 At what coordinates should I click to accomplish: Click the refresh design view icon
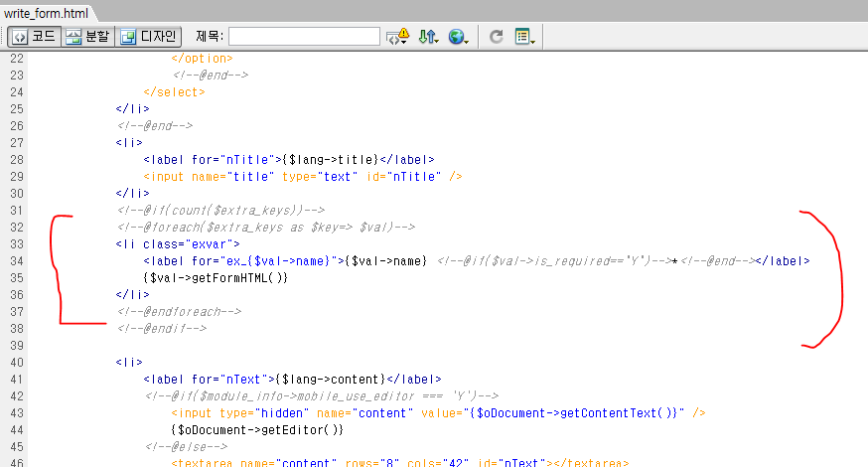coord(496,37)
